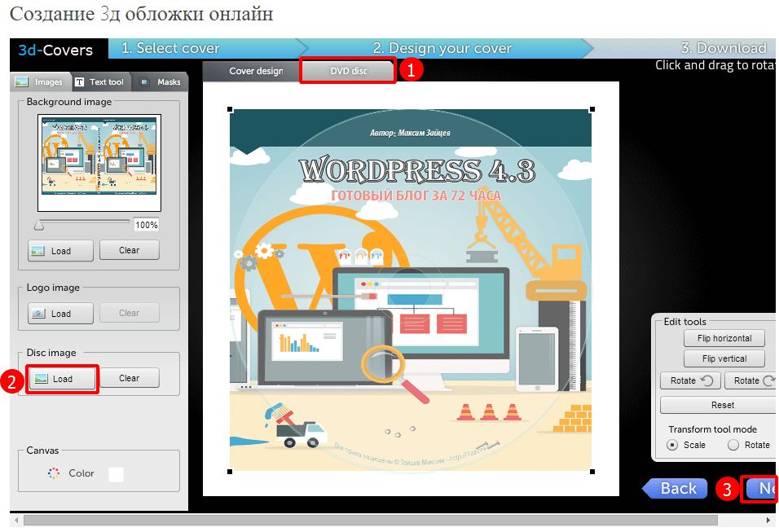Open the Masks tab
This screenshot has height=532, width=779.
click(x=161, y=81)
